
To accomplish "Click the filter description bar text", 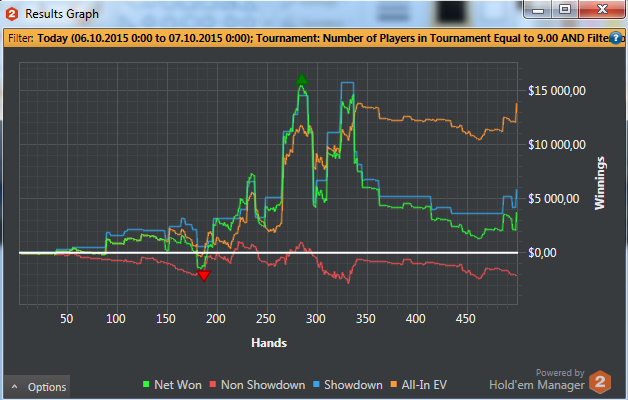I will click(x=316, y=38).
